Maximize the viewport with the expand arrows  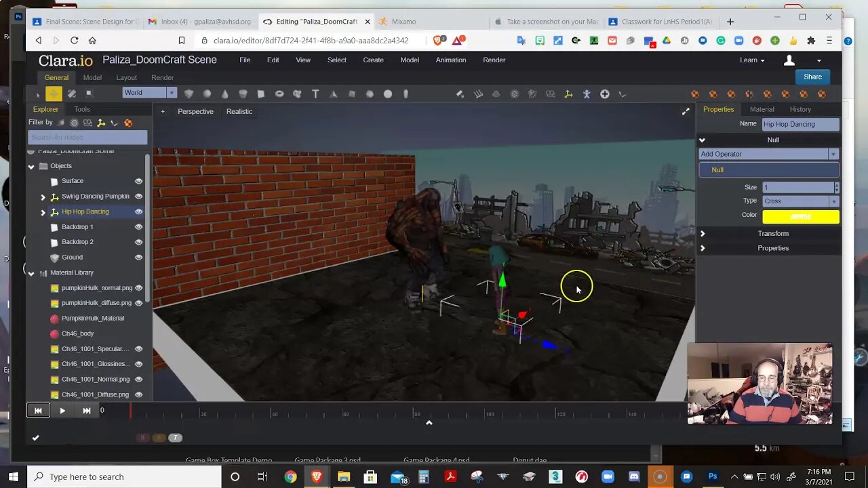pos(686,111)
